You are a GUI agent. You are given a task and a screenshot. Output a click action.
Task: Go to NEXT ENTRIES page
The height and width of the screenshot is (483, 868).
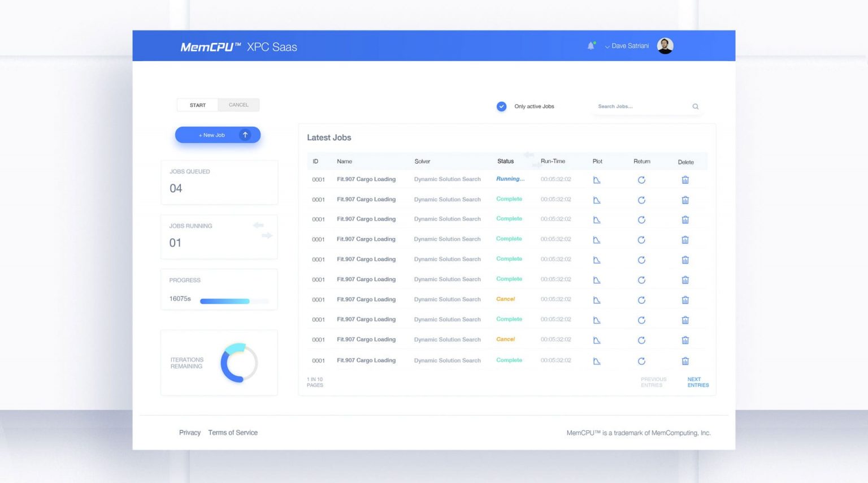click(697, 382)
